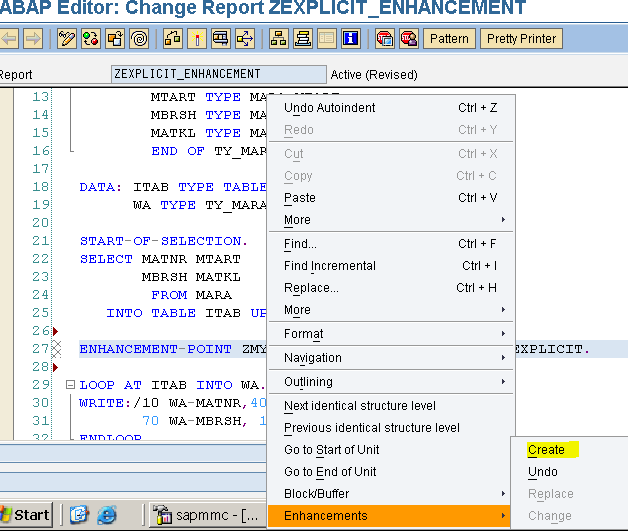The height and width of the screenshot is (531, 628).
Task: Expand the More submenu below Replace...
Action: click(391, 310)
